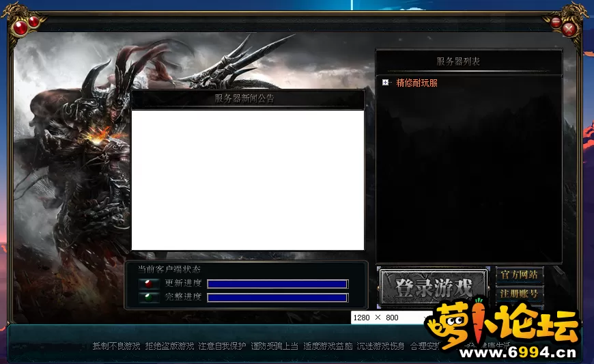Click inside the white 服务器新闻公告 news area
This screenshot has height=364, width=594.
248,180
